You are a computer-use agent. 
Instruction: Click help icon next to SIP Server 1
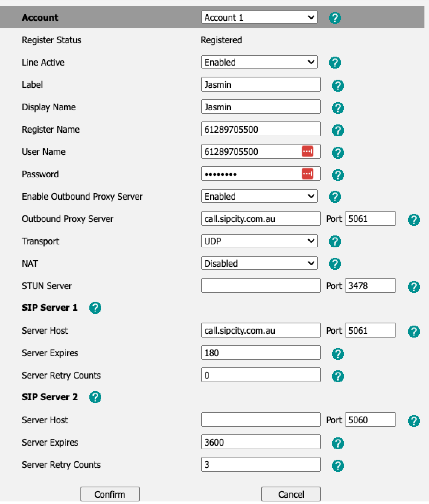95,308
